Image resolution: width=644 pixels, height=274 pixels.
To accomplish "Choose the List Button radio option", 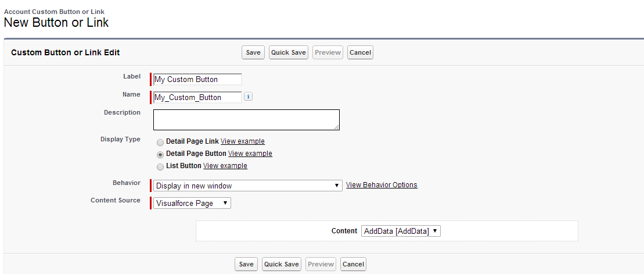I will (x=160, y=166).
